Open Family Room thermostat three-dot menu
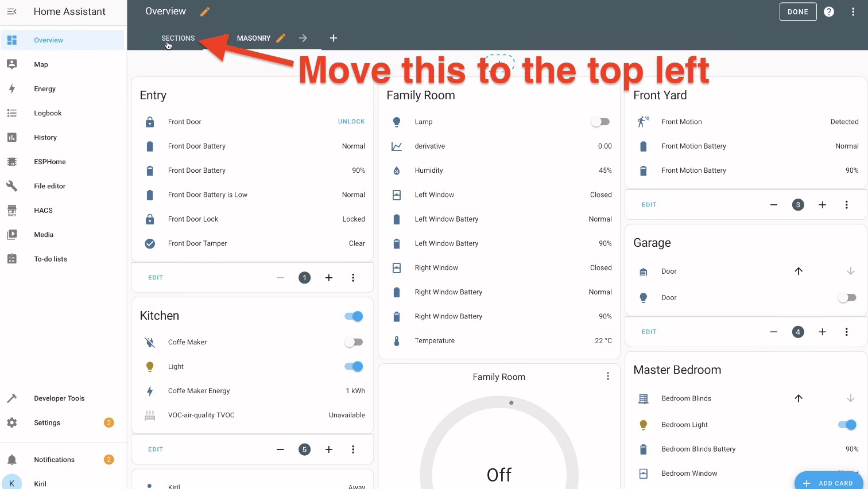This screenshot has width=868, height=489. point(607,376)
